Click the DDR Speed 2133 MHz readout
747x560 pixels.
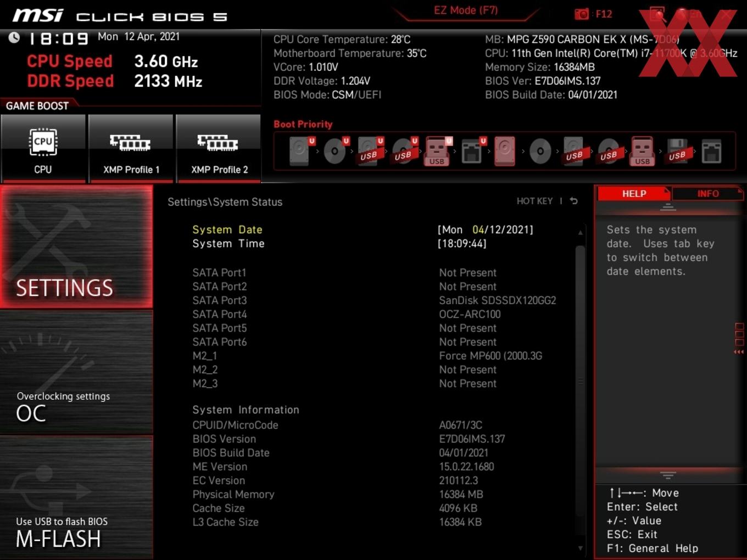pos(115,81)
